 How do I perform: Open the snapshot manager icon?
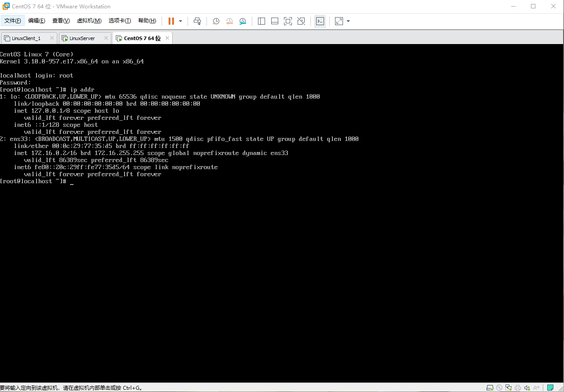[243, 21]
